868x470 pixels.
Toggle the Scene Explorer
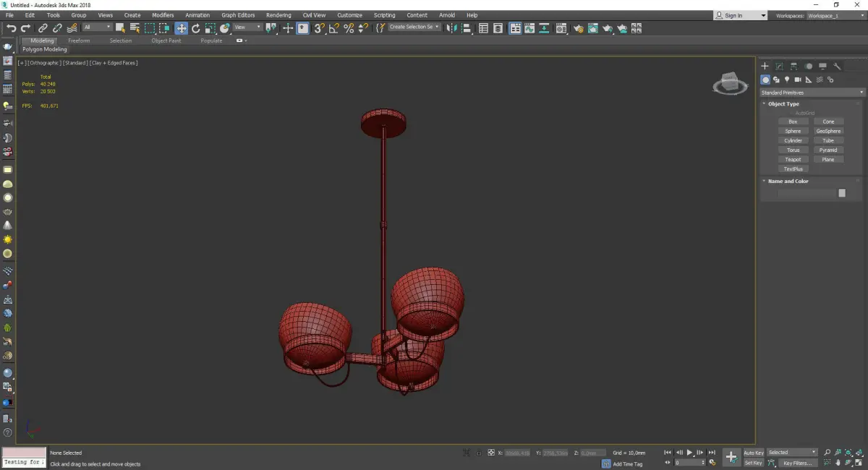click(483, 28)
